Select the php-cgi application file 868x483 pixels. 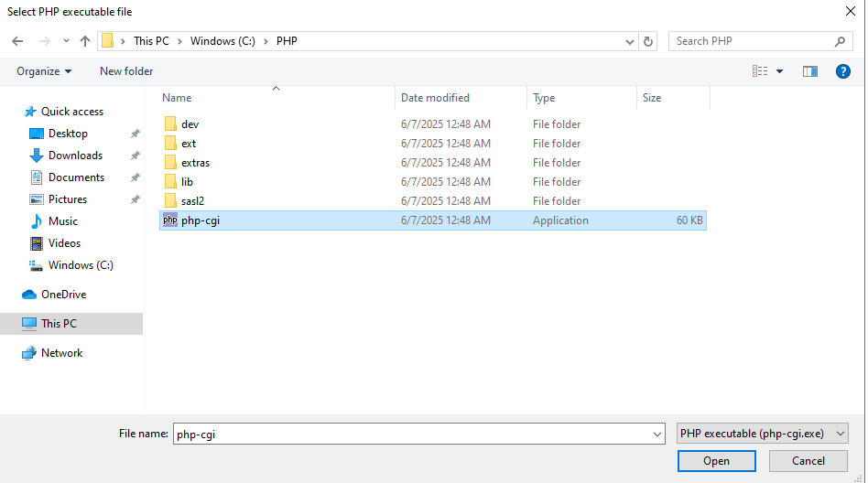(432, 220)
